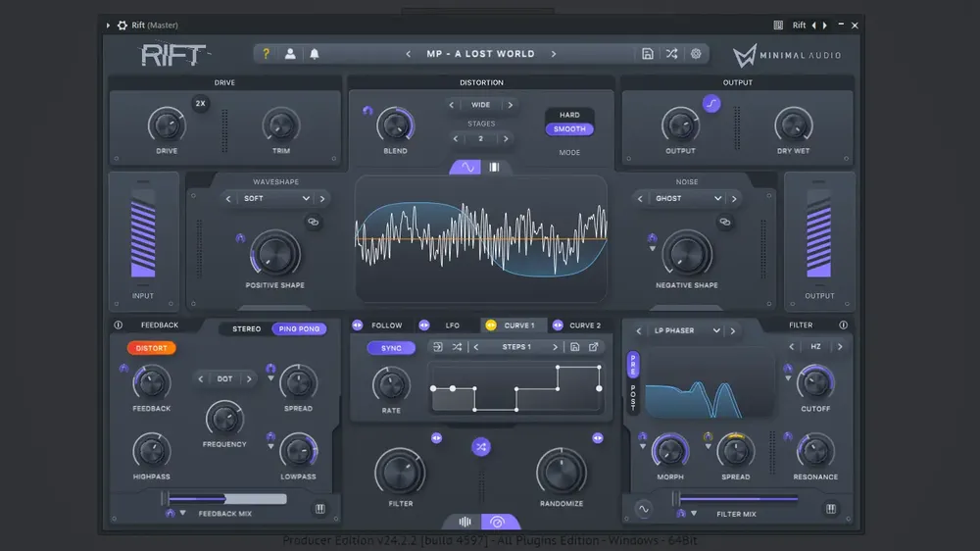The height and width of the screenshot is (551, 980).
Task: Set filter routing to PRE
Action: click(632, 365)
